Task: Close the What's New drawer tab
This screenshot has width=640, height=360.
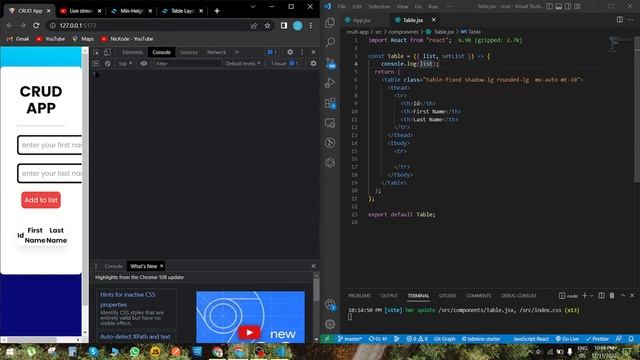Action: 162,266
